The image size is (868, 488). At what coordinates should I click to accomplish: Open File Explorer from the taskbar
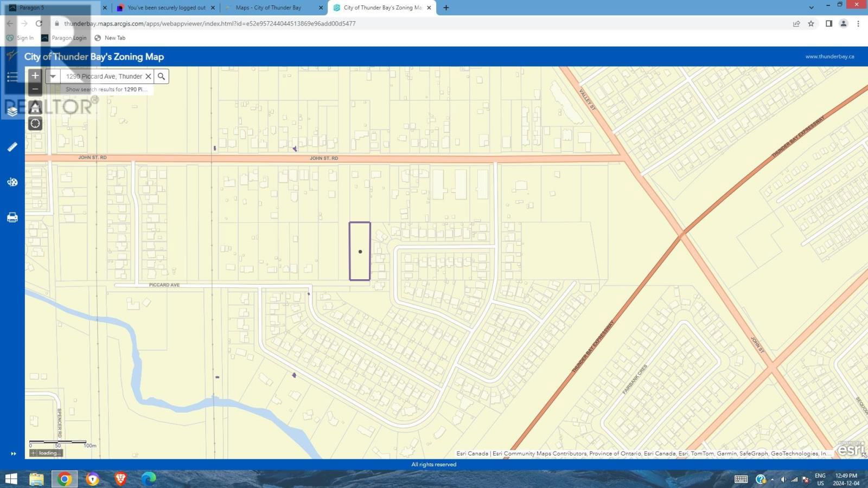(x=36, y=479)
